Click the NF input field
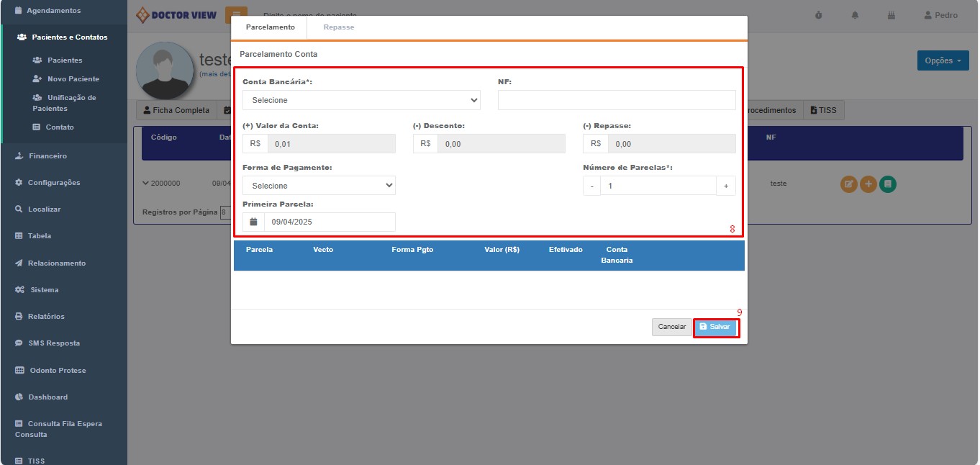This screenshot has height=465, width=980. (617, 100)
